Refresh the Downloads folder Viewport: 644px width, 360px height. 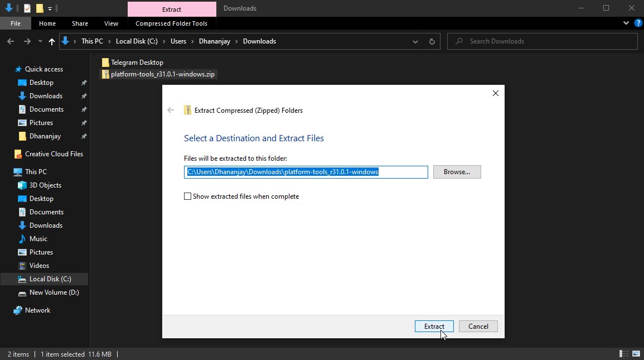(x=432, y=41)
